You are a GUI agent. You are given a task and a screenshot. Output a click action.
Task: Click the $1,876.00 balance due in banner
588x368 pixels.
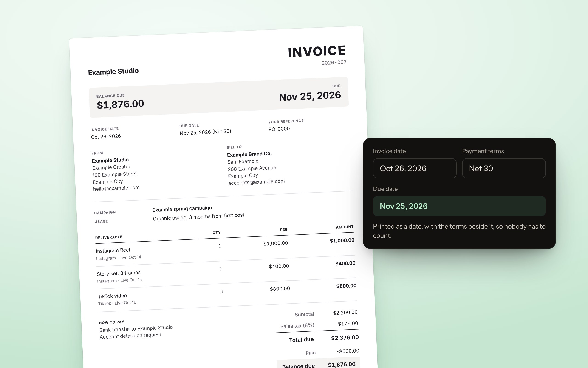point(120,104)
